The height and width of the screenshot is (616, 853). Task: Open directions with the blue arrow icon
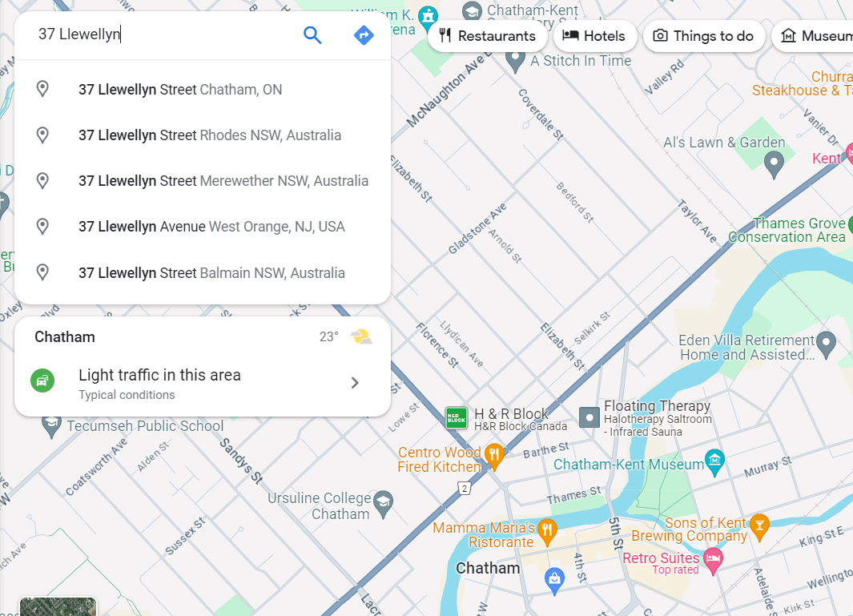point(364,34)
